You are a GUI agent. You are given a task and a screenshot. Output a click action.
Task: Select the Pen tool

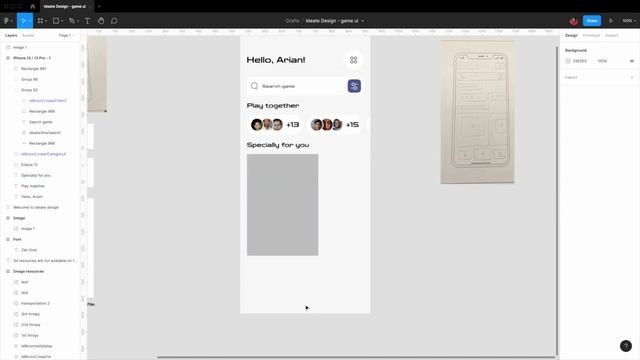click(x=71, y=20)
